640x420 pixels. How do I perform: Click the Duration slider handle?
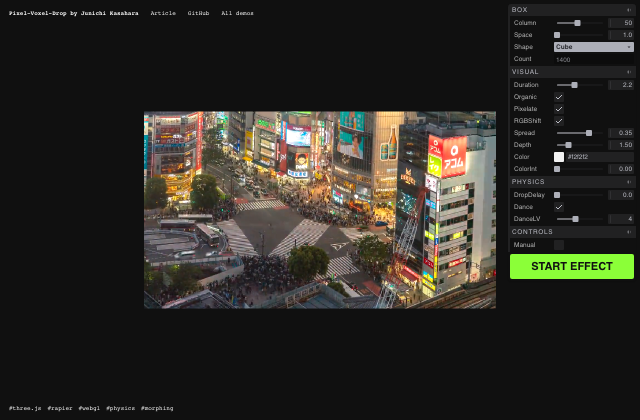574,85
